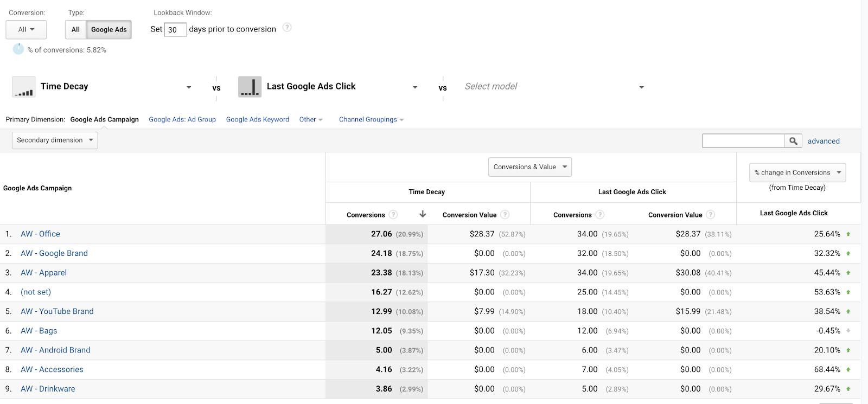This screenshot has width=868, height=404.
Task: Open the AW - Google Brand campaign
Action: 54,253
